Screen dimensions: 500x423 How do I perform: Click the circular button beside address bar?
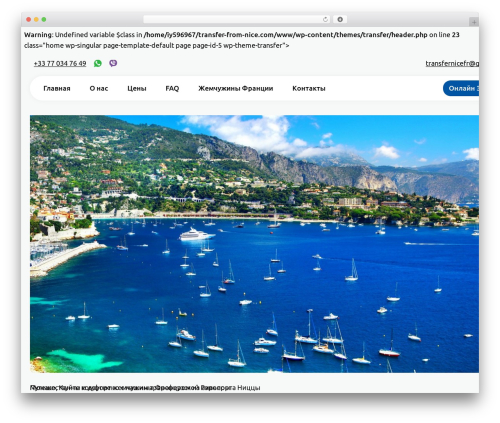click(340, 20)
